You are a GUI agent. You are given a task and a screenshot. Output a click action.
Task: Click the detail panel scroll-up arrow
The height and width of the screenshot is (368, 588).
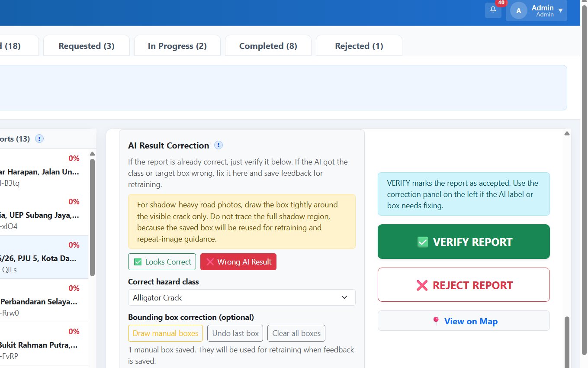point(567,133)
